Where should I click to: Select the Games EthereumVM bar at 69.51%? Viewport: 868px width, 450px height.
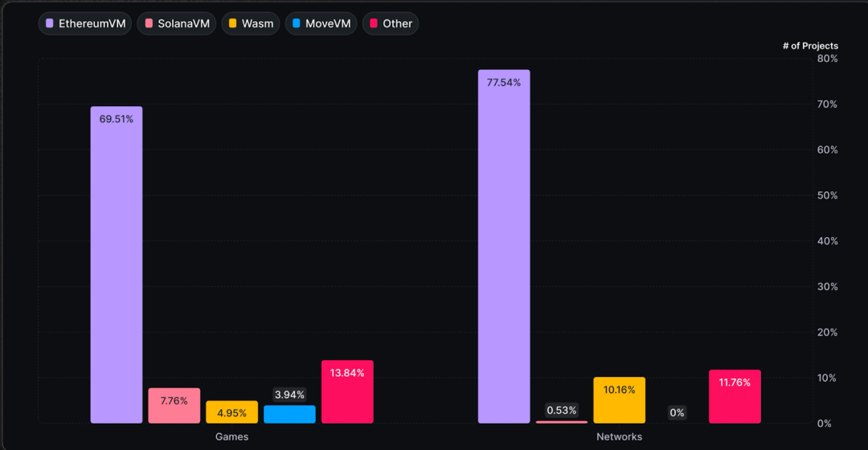[117, 265]
